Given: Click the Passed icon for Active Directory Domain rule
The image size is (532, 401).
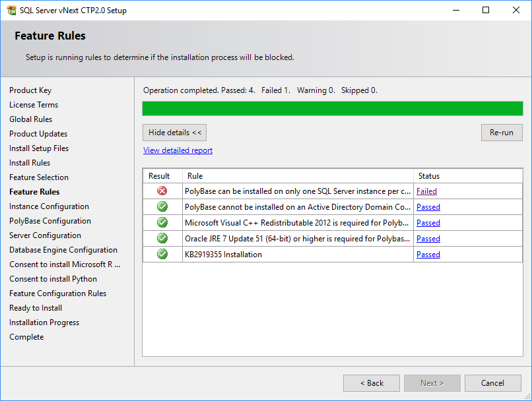Looking at the screenshot, I should [162, 206].
